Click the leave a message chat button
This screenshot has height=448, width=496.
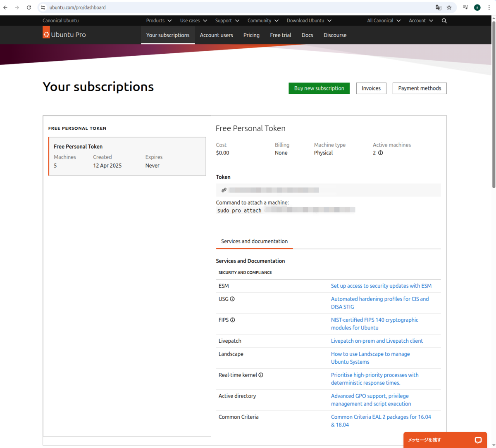[445, 440]
